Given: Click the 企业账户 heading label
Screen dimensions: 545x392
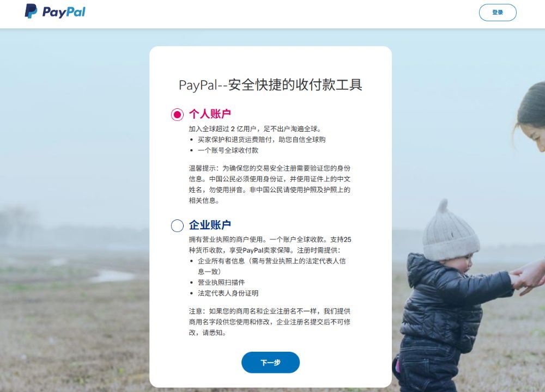Looking at the screenshot, I should pos(210,225).
